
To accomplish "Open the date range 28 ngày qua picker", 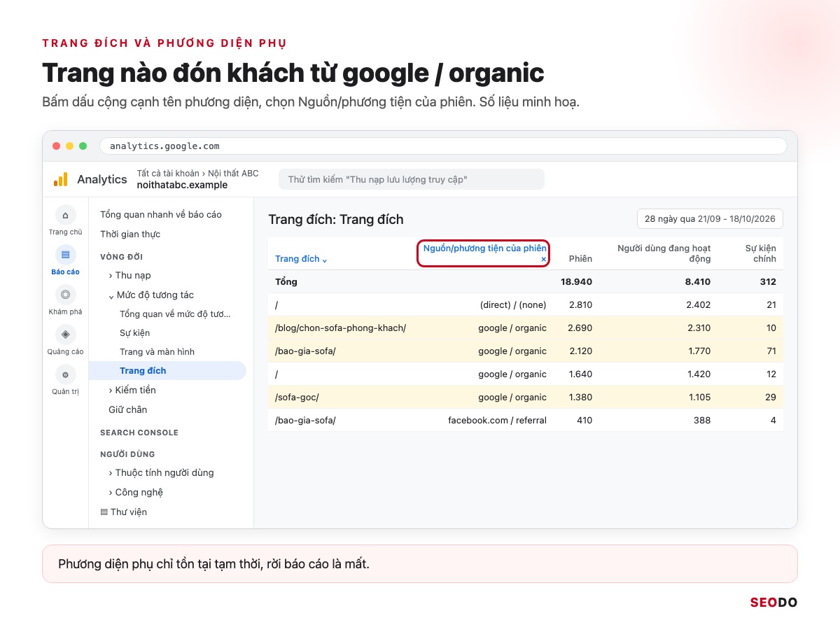I will click(x=710, y=219).
